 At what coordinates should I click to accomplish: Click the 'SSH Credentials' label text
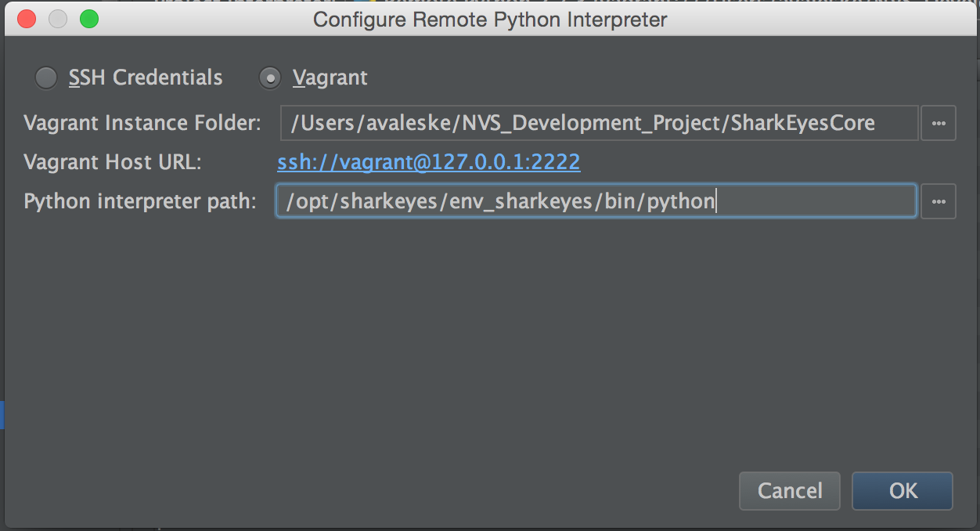click(x=146, y=78)
